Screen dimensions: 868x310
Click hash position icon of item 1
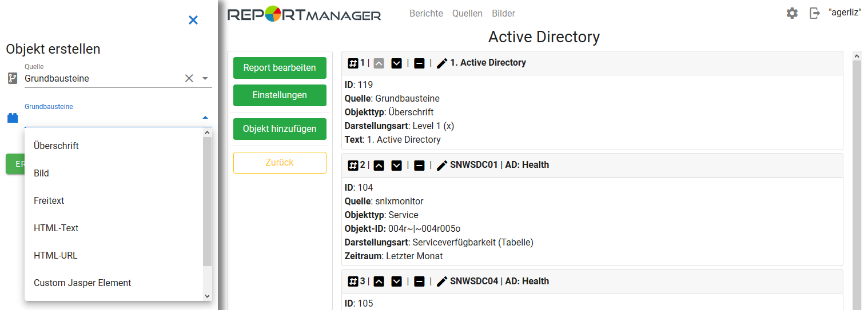tap(353, 63)
